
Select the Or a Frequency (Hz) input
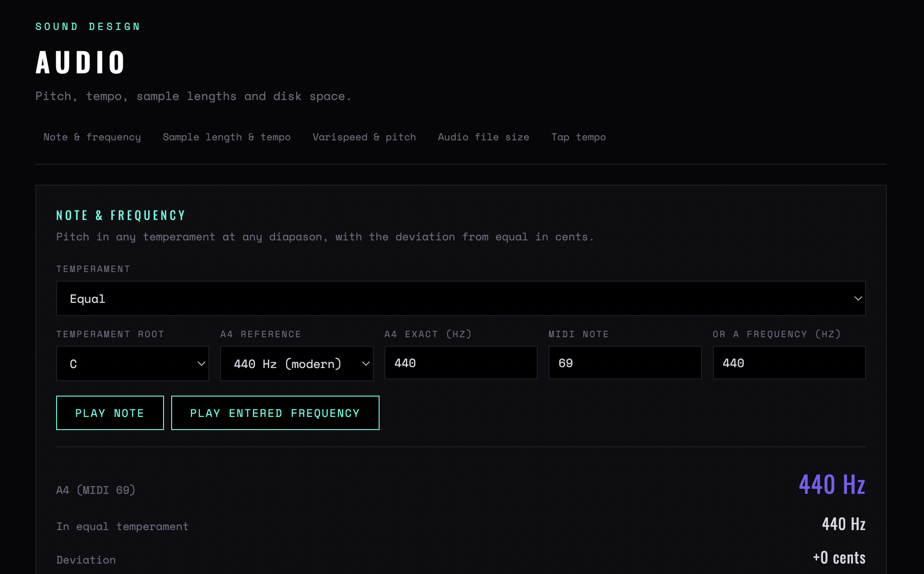(x=789, y=363)
